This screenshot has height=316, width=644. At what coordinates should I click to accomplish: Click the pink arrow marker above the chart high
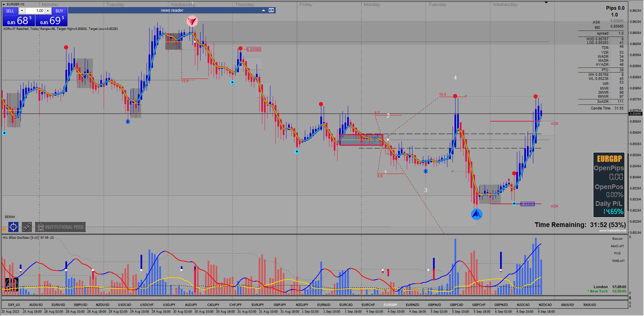[192, 21]
